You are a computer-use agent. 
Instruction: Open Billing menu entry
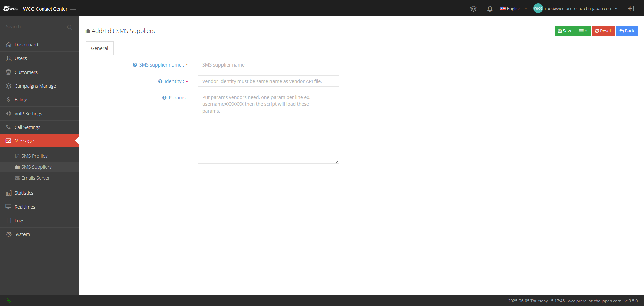click(x=39, y=100)
